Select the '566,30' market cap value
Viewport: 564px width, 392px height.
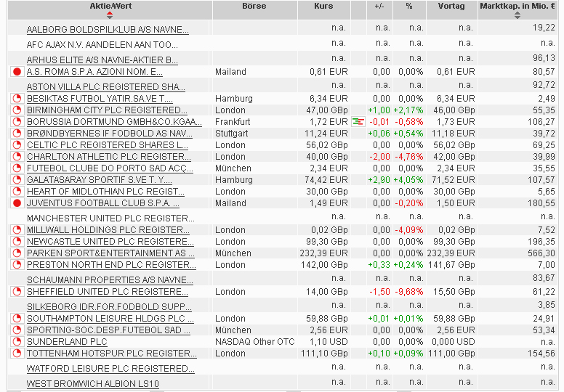point(541,253)
